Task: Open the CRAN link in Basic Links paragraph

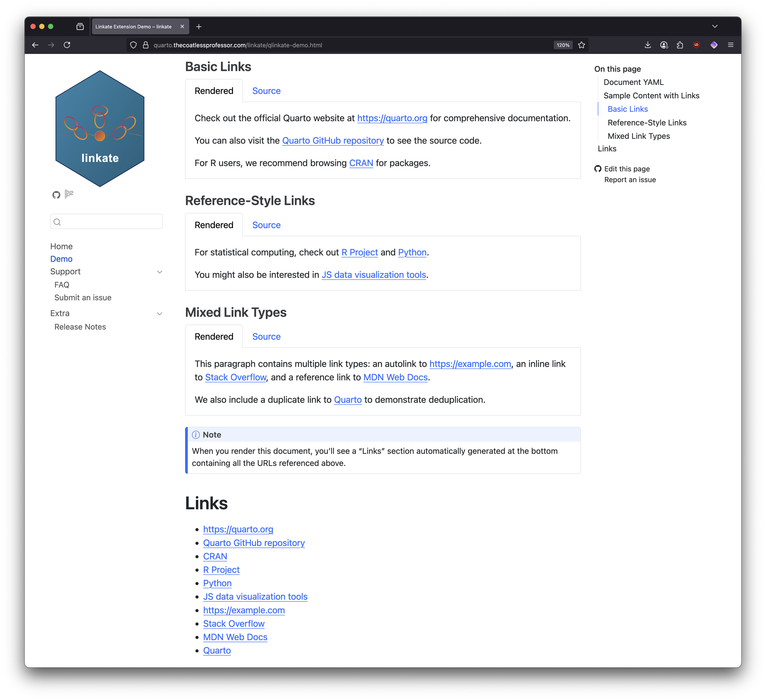Action: pyautogui.click(x=361, y=163)
